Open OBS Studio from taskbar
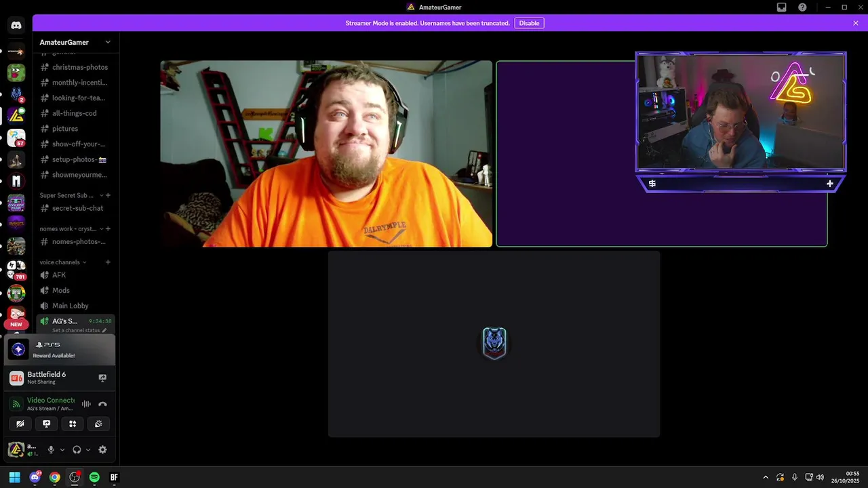868x488 pixels. coord(75,477)
